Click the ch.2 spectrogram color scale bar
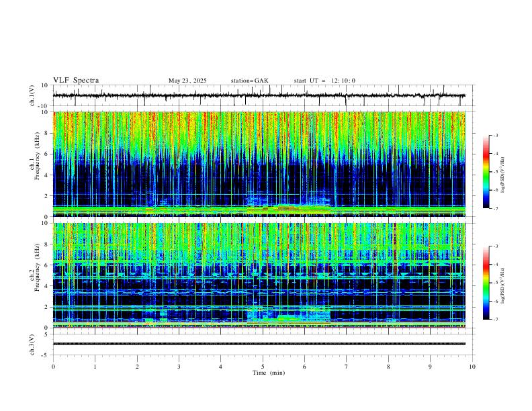 point(486,283)
